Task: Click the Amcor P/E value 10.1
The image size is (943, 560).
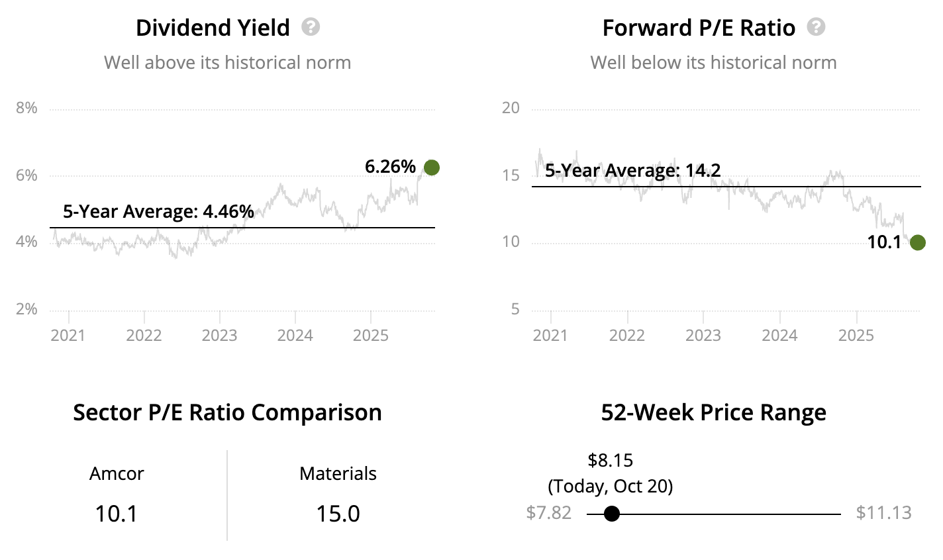Action: point(116,514)
